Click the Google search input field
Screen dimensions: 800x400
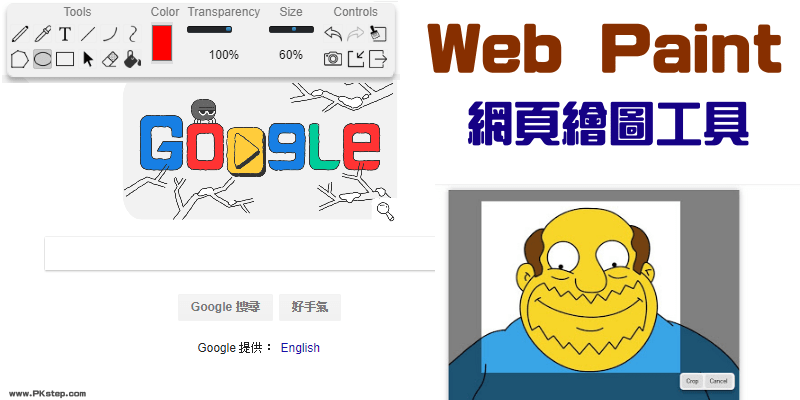point(240,253)
